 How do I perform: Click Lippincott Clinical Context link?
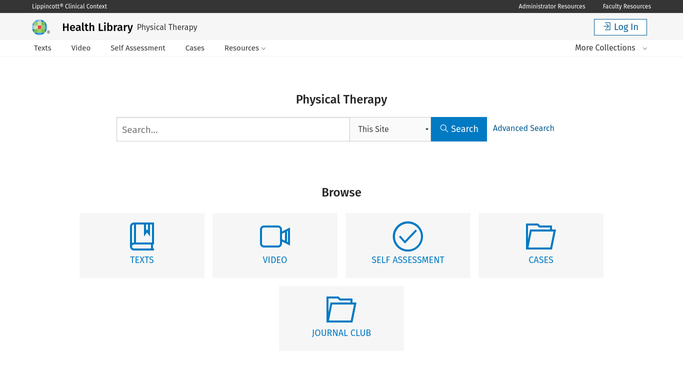pyautogui.click(x=69, y=7)
